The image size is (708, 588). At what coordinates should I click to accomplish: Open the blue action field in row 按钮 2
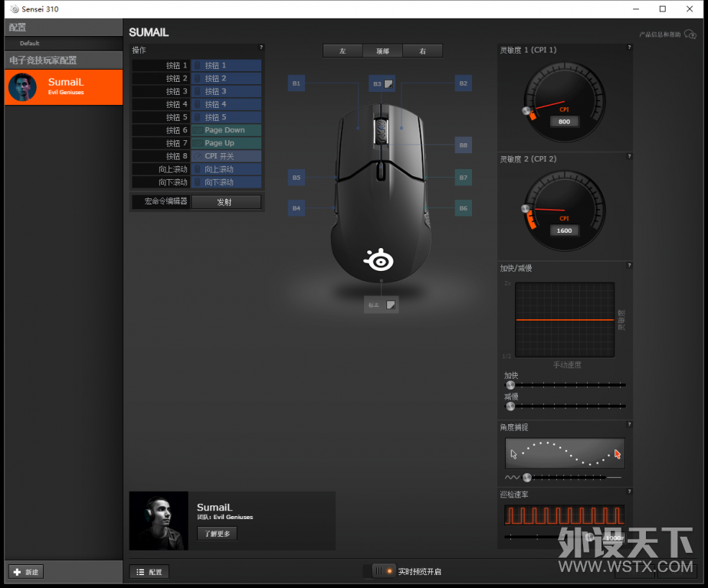click(226, 79)
